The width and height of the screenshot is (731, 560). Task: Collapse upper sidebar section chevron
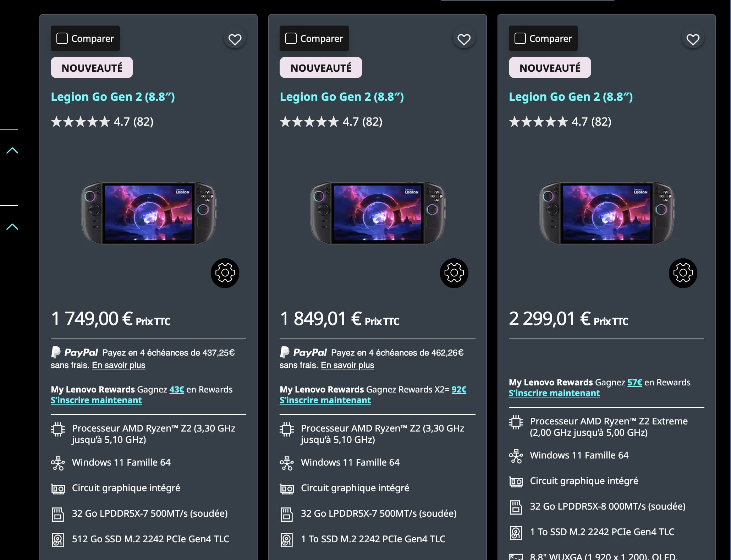pos(12,150)
